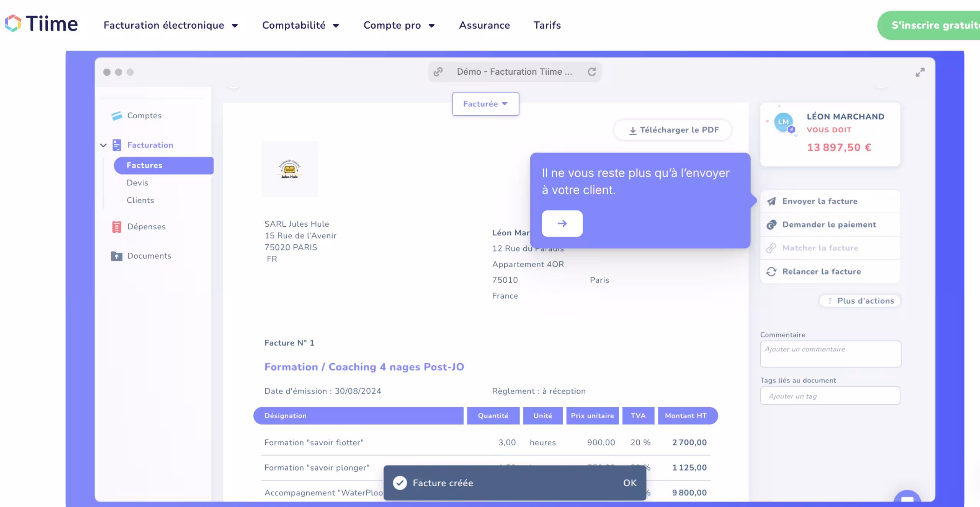Click the amount 1 125,00

(x=689, y=468)
